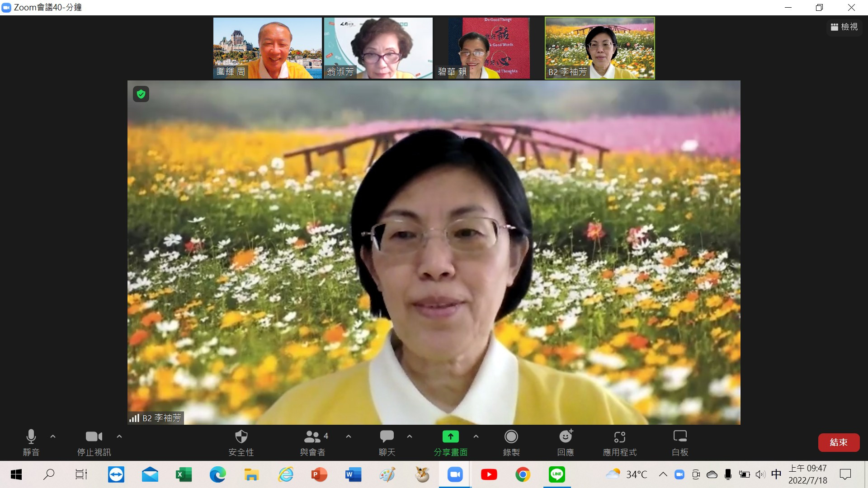This screenshot has height=488, width=868.
Task: Open the Security shield icon
Action: point(241,436)
